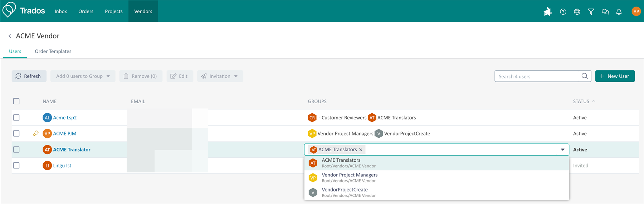644x204 pixels.
Task: Remove ACME Translators tag with x
Action: pyautogui.click(x=361, y=150)
